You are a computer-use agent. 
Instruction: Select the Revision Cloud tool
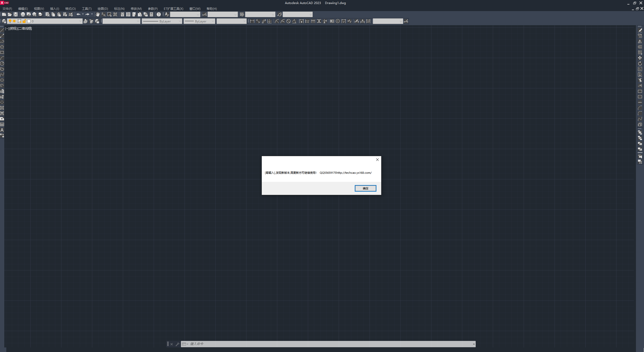[x=2, y=69]
